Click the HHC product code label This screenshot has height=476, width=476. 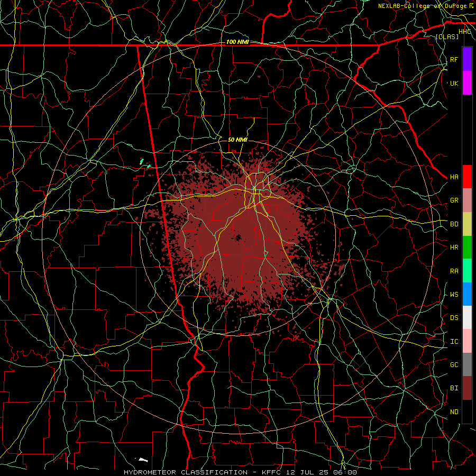point(465,32)
